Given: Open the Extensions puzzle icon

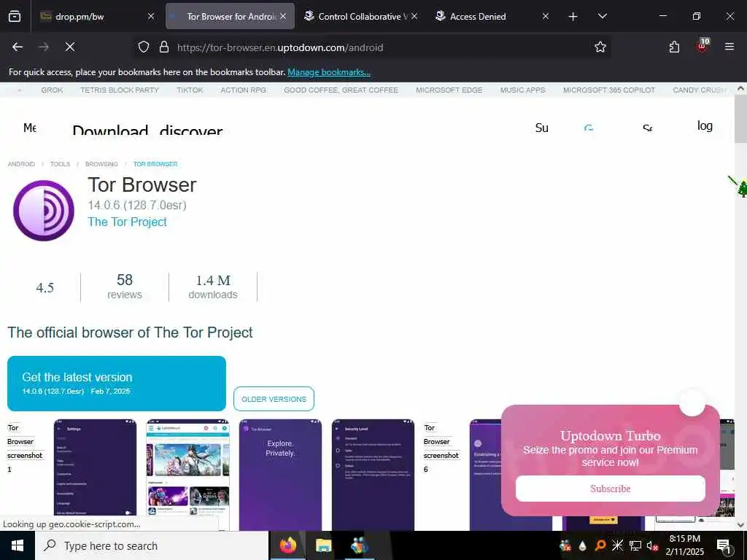Looking at the screenshot, I should (x=673, y=47).
